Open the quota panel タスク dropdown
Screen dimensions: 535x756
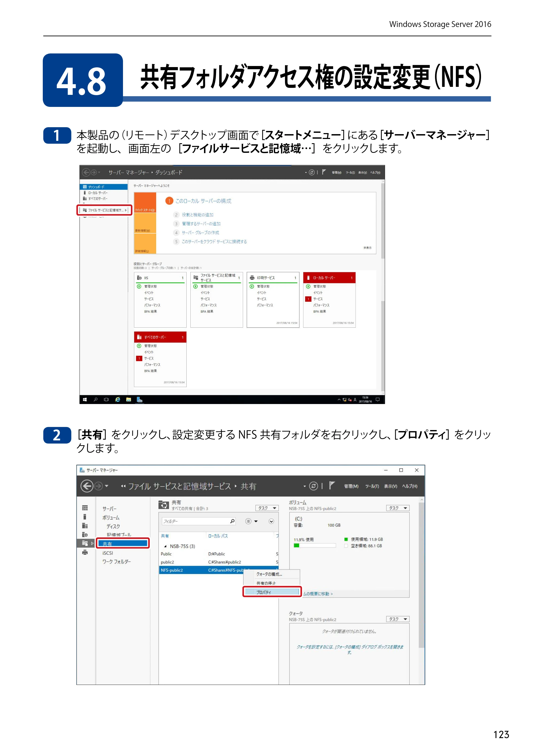click(398, 619)
